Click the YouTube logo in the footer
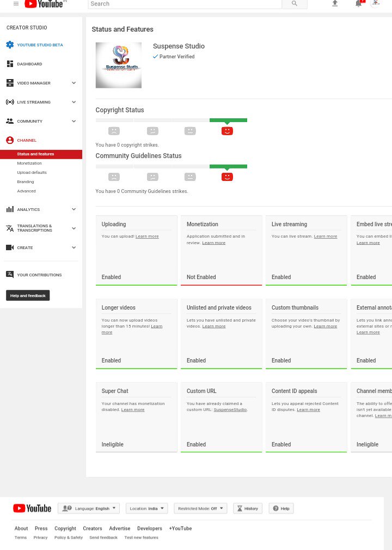Viewport: 392px width, 550px height. pyautogui.click(x=32, y=508)
